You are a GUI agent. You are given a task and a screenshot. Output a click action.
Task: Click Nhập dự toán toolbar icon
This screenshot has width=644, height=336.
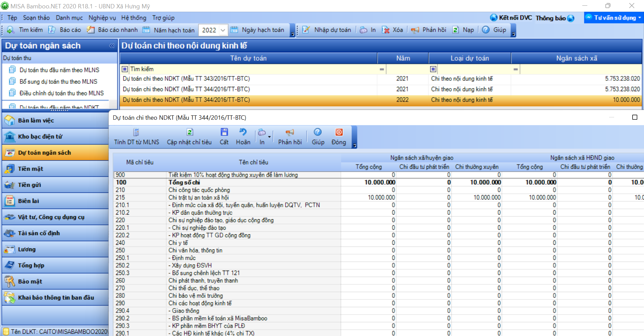(306, 30)
